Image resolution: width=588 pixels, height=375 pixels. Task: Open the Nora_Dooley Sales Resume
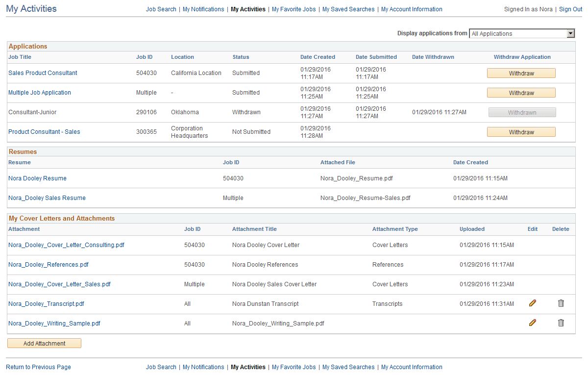[x=47, y=198]
